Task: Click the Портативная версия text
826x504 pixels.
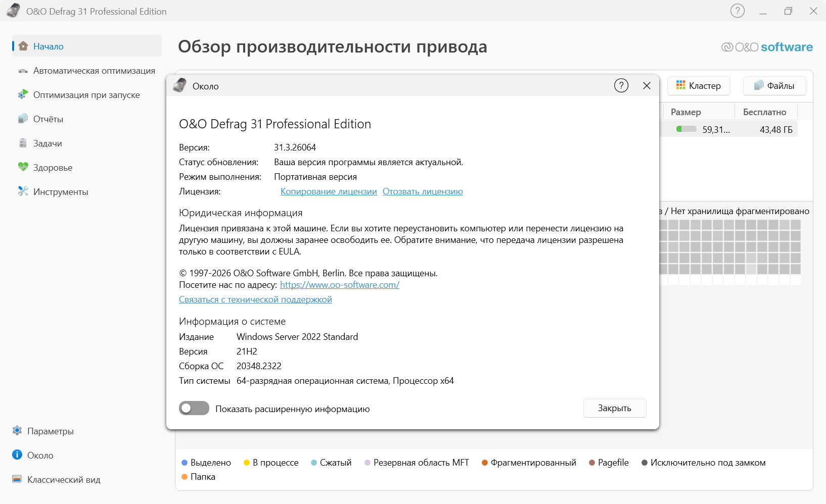Action: point(315,177)
